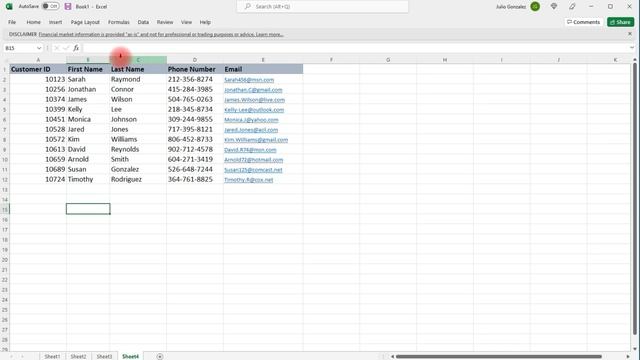Click the Save icon in title bar
The height and width of the screenshot is (360, 640).
click(68, 7)
